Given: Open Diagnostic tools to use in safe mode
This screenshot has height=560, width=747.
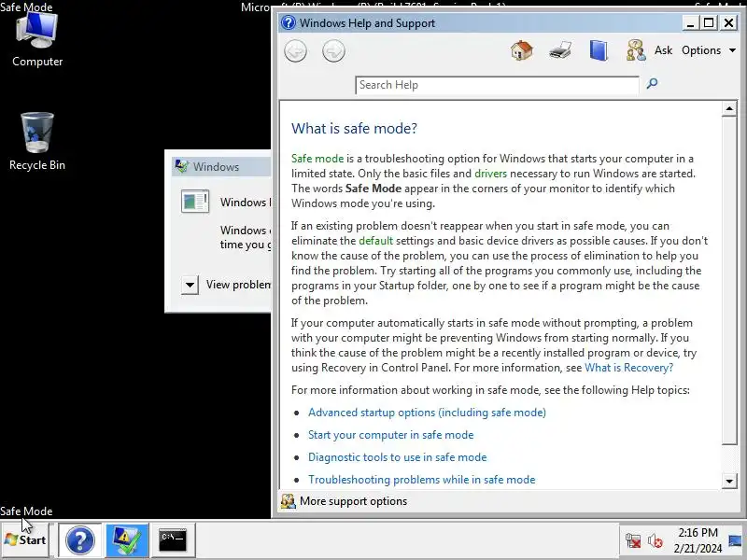Looking at the screenshot, I should coord(398,457).
